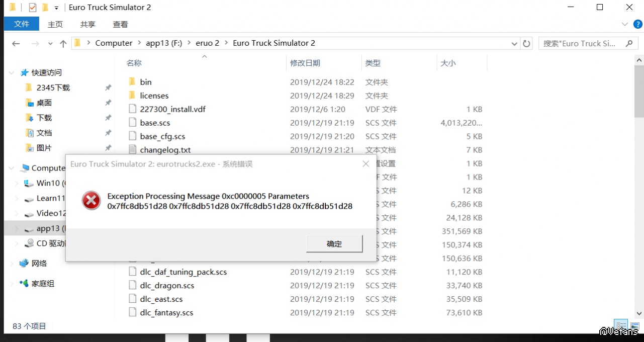Expand the Win10 drive node

click(x=17, y=184)
